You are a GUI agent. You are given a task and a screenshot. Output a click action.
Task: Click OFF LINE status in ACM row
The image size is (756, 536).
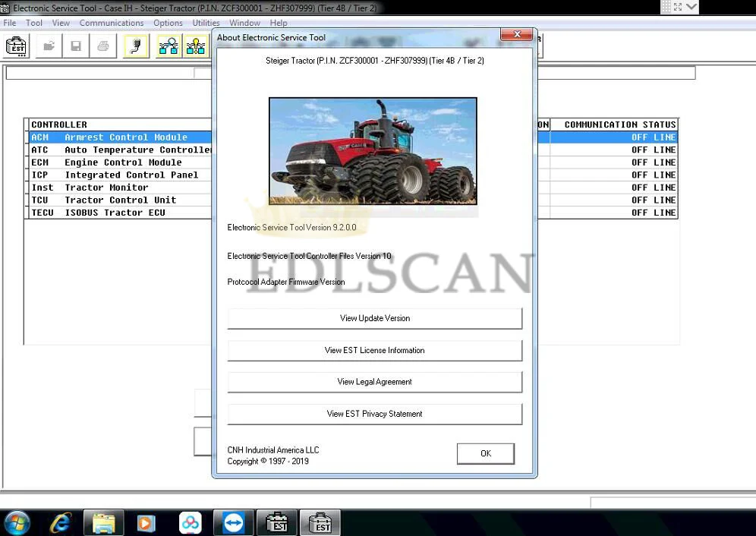[654, 137]
